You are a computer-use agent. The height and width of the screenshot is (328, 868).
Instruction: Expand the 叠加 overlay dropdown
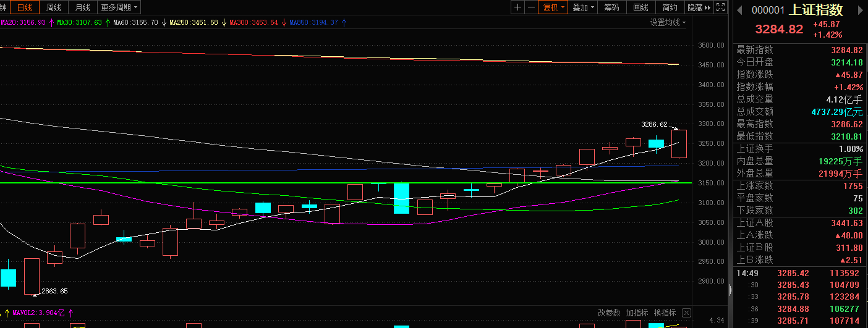pos(584,7)
